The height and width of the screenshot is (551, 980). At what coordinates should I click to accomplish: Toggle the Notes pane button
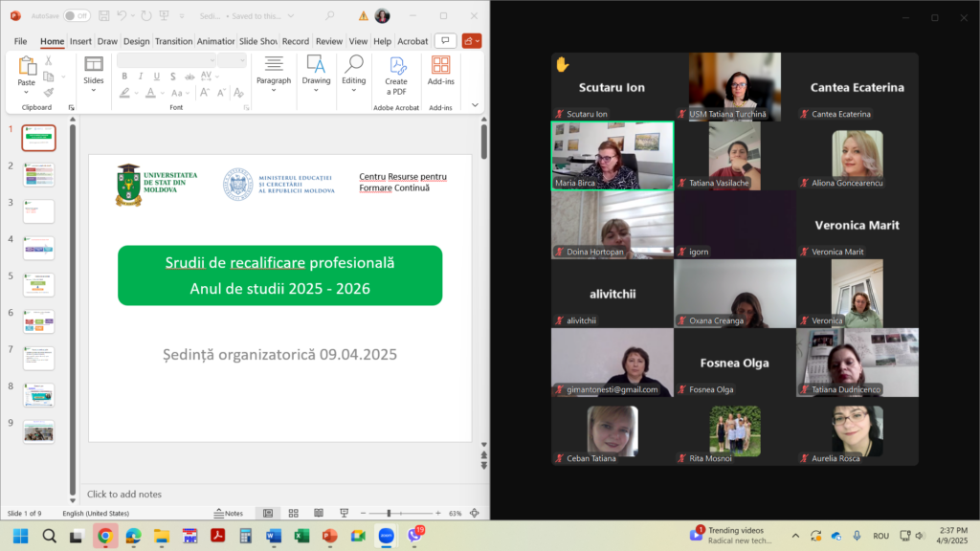(x=228, y=514)
